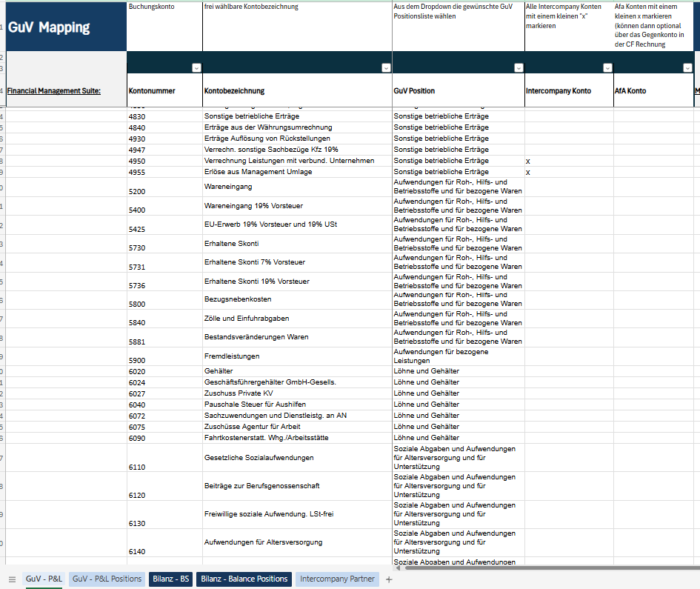700x589 pixels.
Task: Select 'Bestandsveränderungen Waren' cell
Action: click(297, 338)
